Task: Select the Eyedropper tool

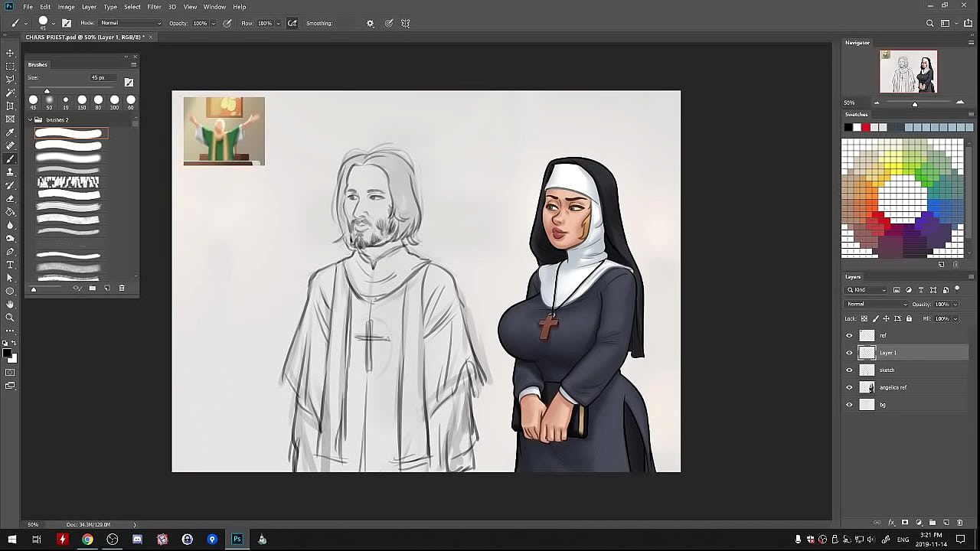Action: [x=10, y=132]
